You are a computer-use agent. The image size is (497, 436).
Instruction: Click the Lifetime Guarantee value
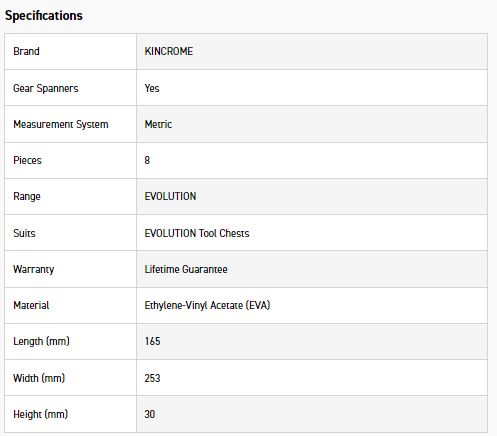click(x=186, y=269)
